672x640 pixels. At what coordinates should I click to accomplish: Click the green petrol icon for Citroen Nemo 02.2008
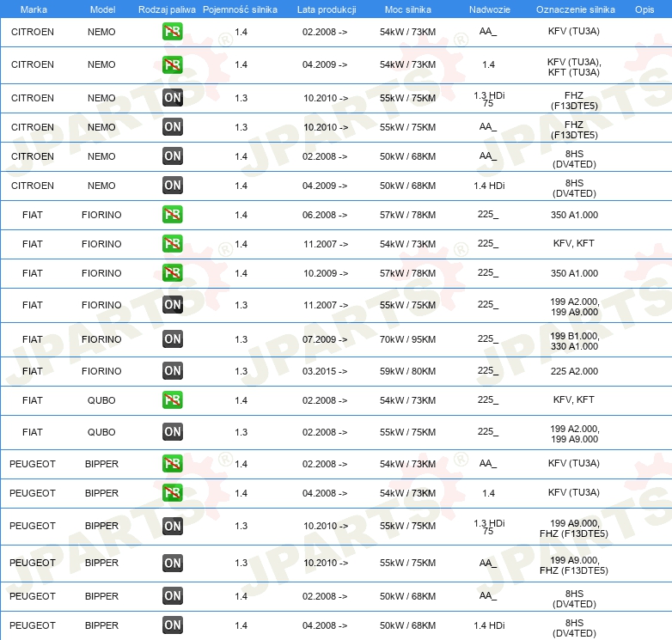coord(172,32)
